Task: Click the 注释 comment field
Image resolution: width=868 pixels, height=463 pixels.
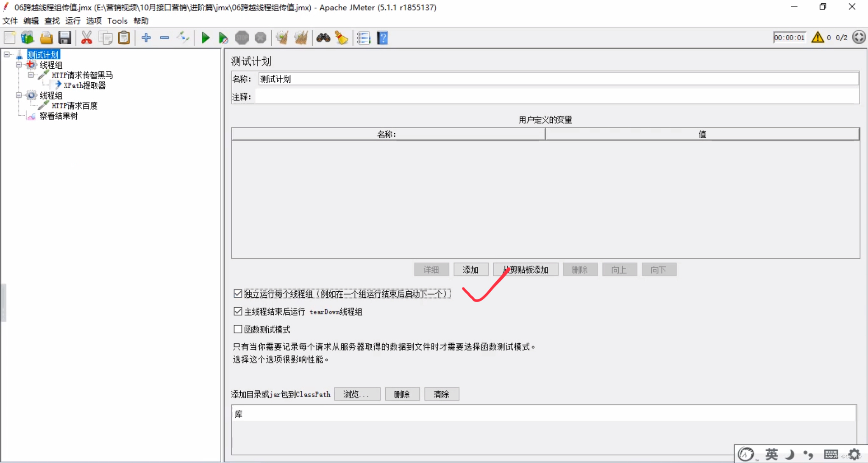Action: [557, 97]
